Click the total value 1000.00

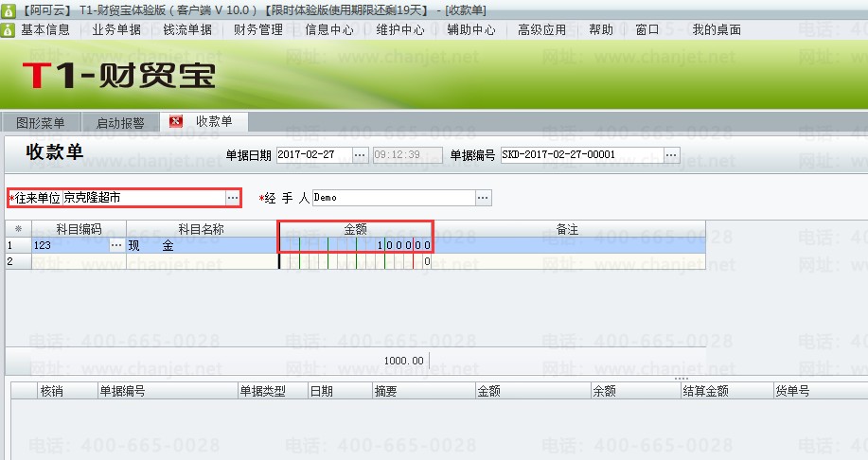[403, 361]
